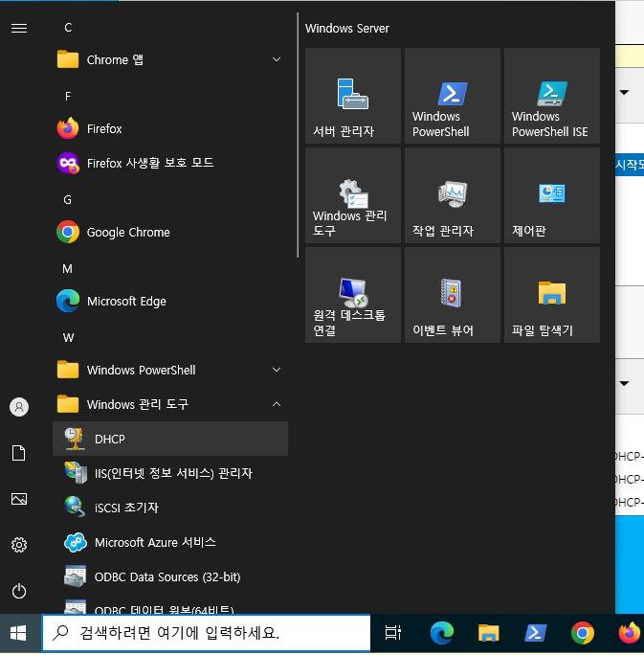This screenshot has width=644, height=655.
Task: Open PowerShell from the taskbar
Action: (536, 633)
